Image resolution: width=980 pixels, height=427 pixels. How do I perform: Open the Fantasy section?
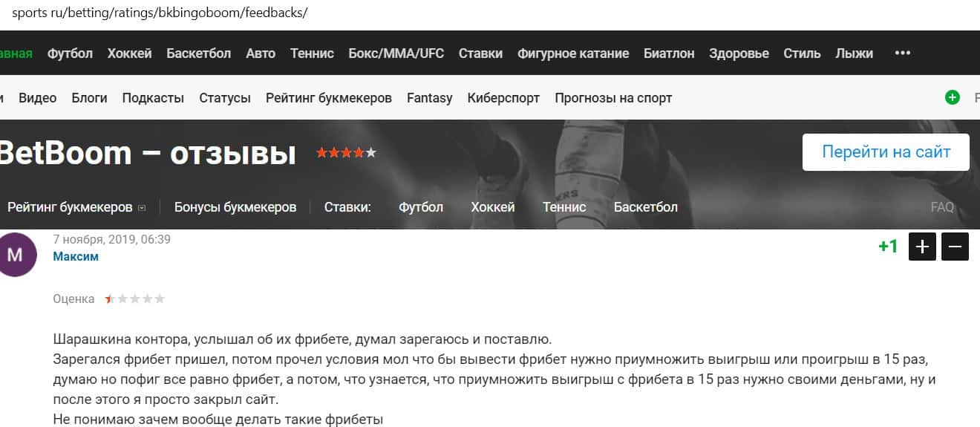click(x=430, y=98)
